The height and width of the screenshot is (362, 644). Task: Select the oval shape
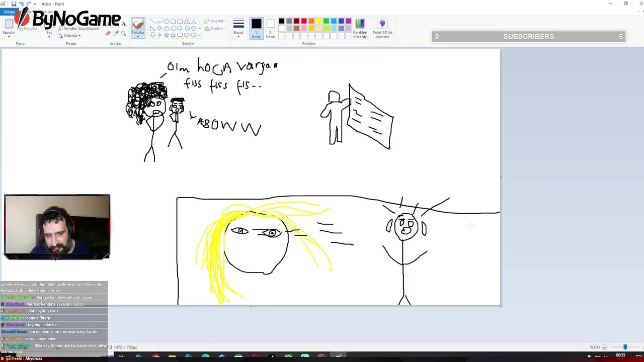coord(167,22)
